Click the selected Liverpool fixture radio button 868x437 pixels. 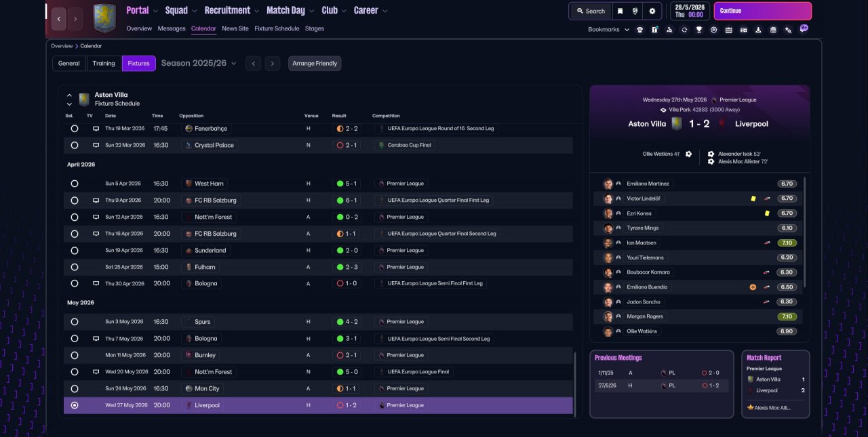click(x=75, y=405)
